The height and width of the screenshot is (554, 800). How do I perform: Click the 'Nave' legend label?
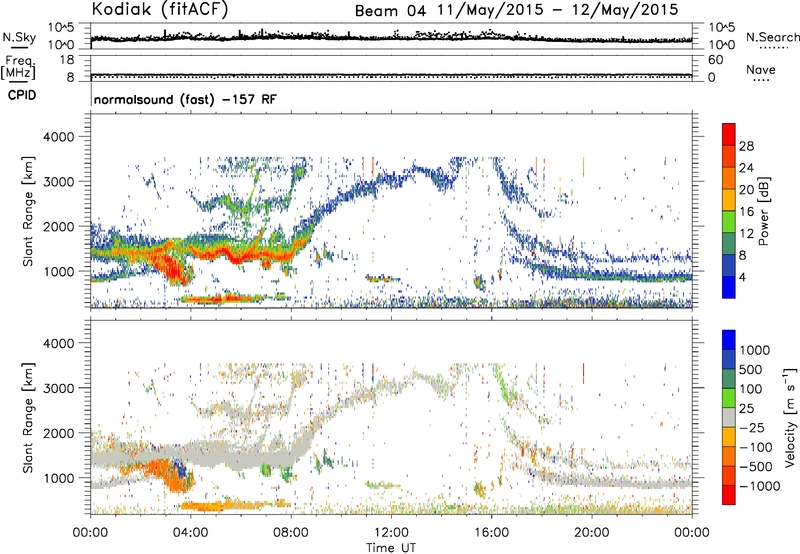[761, 70]
